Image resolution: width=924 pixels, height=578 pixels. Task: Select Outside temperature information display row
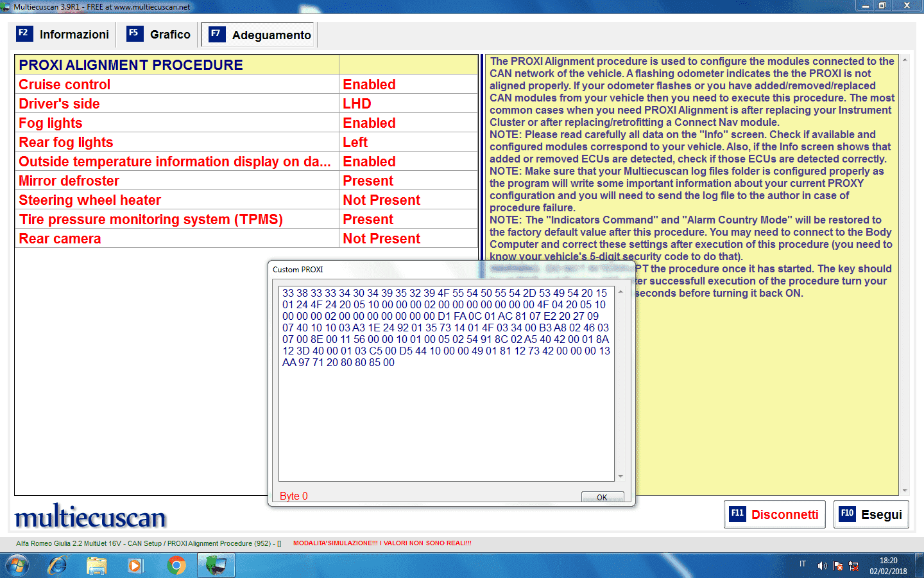point(246,161)
